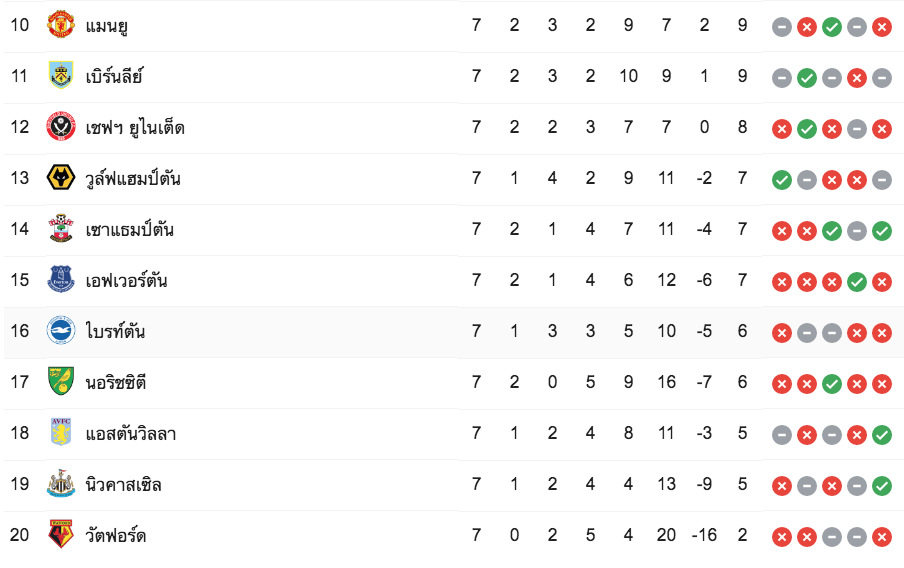Viewport: 904px width, 568px height.
Task: Click the Aston Villa club crest
Action: (61, 433)
